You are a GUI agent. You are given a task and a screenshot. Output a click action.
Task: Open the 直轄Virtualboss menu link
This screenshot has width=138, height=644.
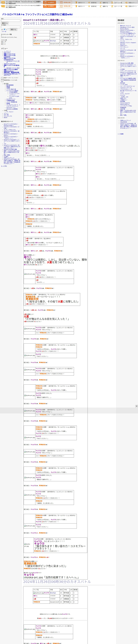point(9,71)
